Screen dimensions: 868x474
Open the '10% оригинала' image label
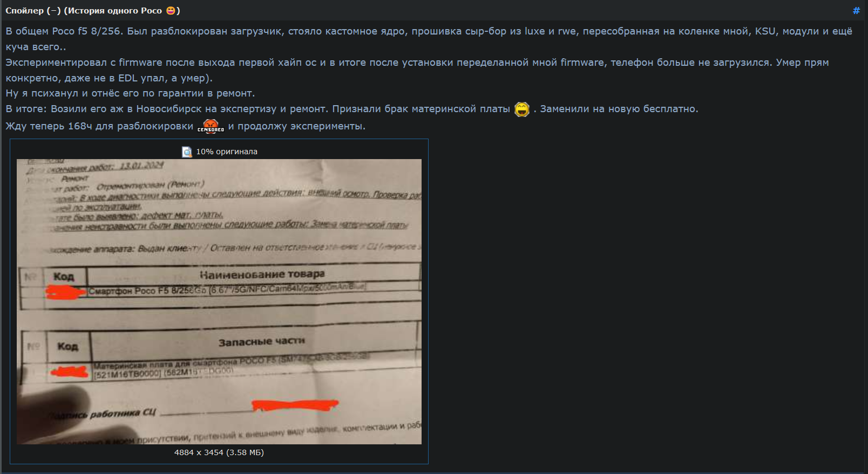click(x=227, y=152)
